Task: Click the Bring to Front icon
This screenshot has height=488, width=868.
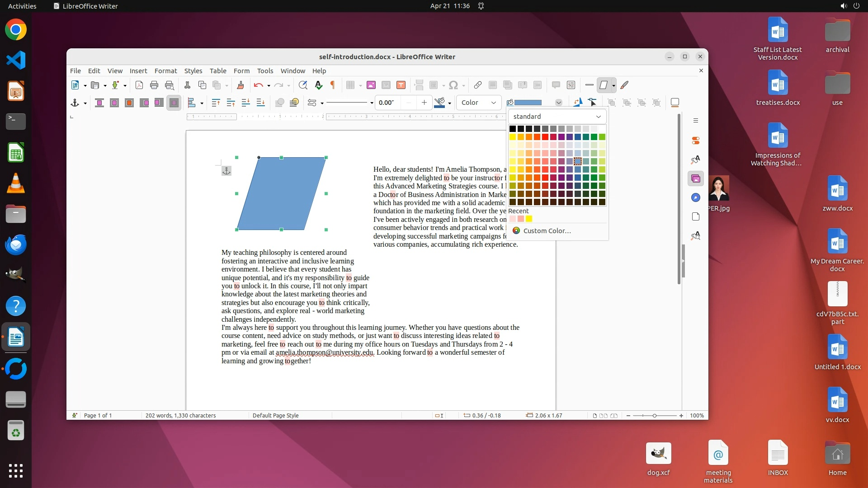Action: 216,103
